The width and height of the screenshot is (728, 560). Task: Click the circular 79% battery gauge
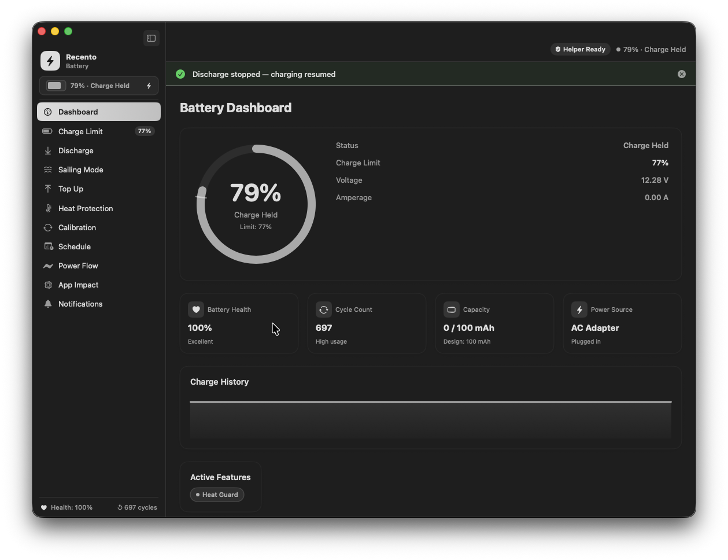pyautogui.click(x=256, y=204)
